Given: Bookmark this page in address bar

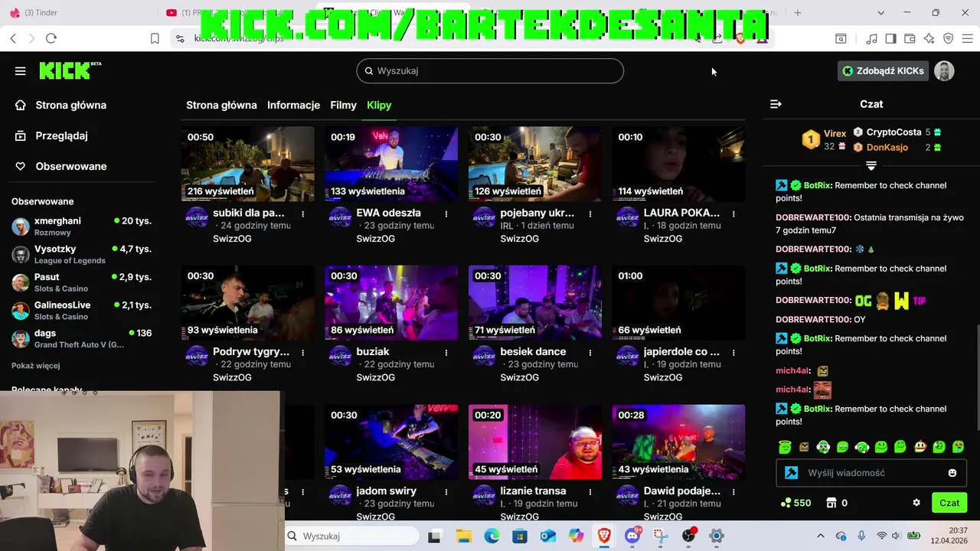Looking at the screenshot, I should tap(155, 38).
